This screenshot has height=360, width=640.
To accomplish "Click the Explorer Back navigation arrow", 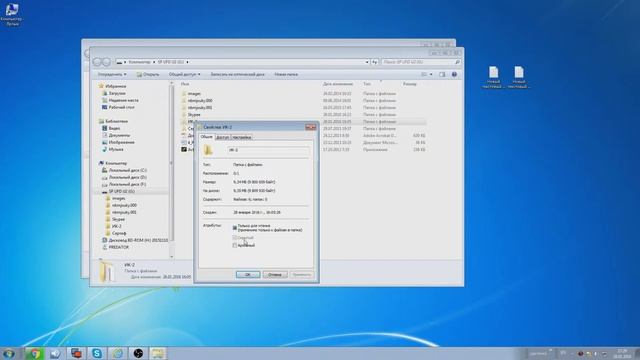I will (x=97, y=62).
